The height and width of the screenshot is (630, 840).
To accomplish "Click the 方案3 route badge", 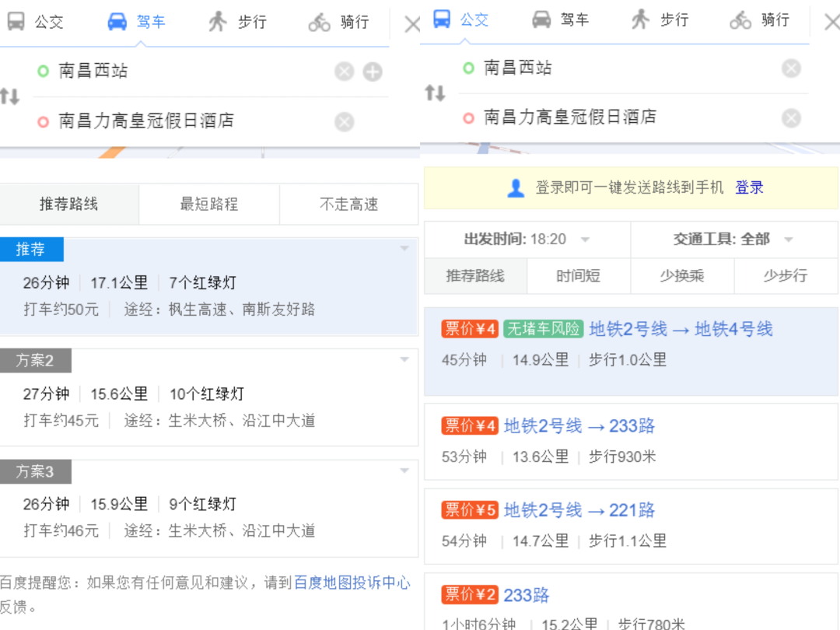I will coord(35,471).
